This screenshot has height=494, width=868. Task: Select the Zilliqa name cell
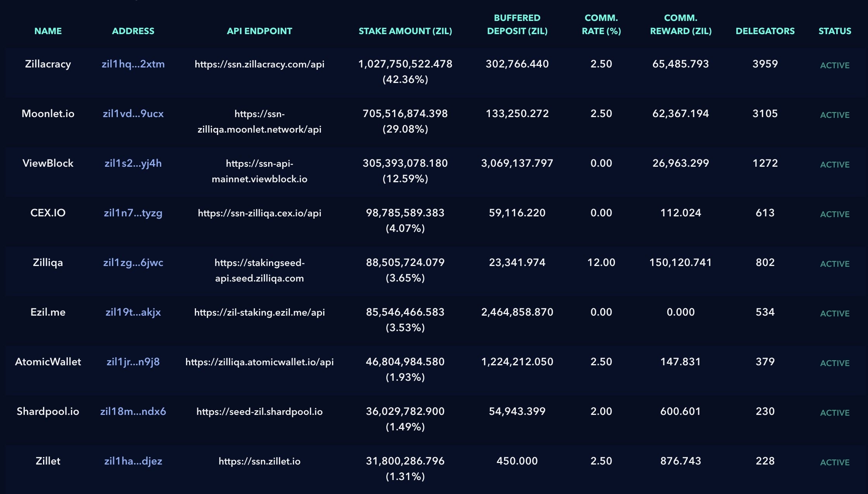point(48,263)
